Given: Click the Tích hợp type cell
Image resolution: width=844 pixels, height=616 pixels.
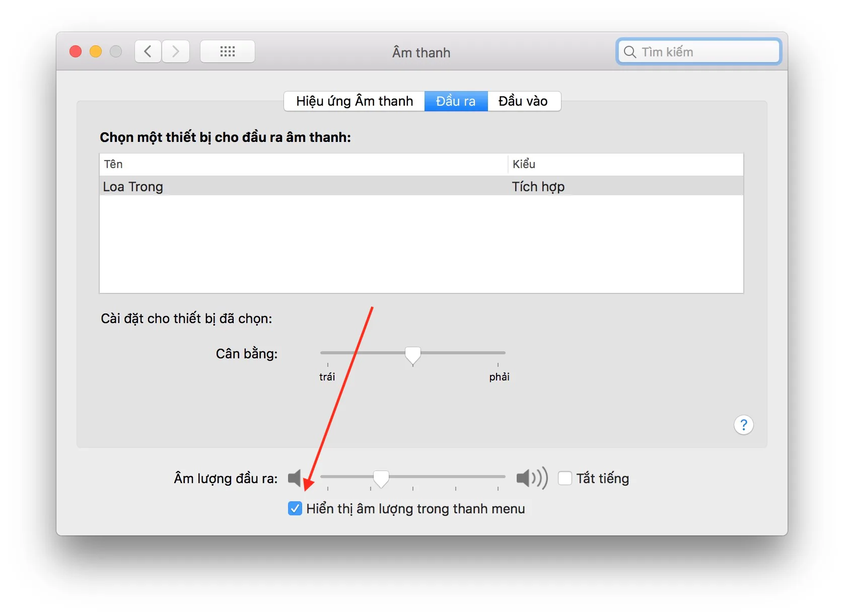Looking at the screenshot, I should coord(538,187).
